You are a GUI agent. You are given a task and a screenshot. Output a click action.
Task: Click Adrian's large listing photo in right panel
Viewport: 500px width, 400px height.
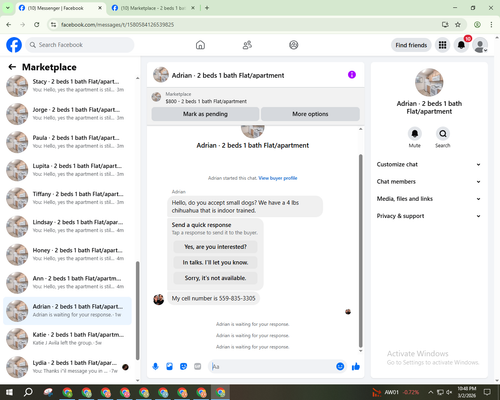pos(429,82)
